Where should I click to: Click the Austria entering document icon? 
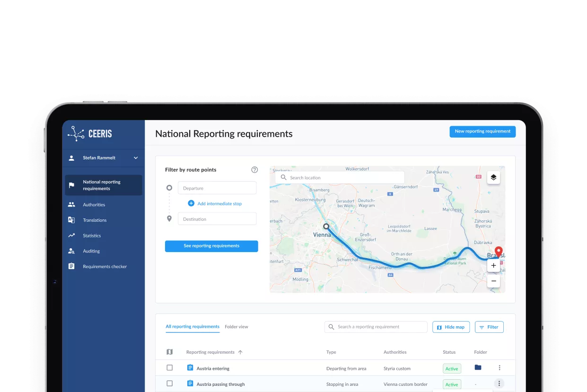point(190,368)
